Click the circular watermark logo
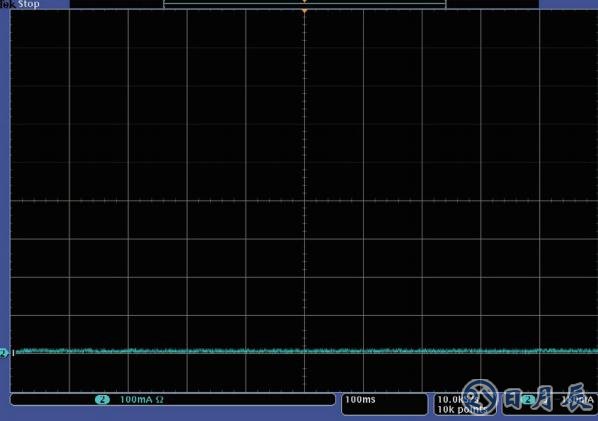The image size is (598, 421). click(x=479, y=397)
